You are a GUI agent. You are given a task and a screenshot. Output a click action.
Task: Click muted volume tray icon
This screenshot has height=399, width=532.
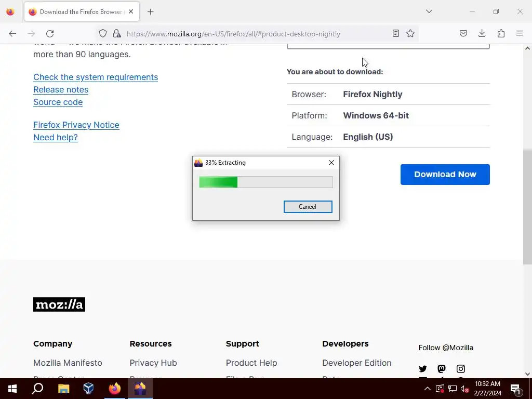[464, 389]
